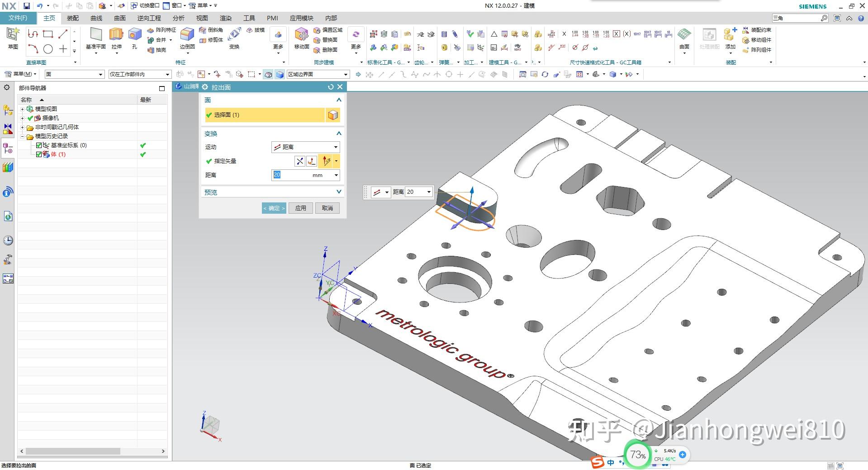Pick the sketch circle tool
The width and height of the screenshot is (868, 470).
[48, 49]
